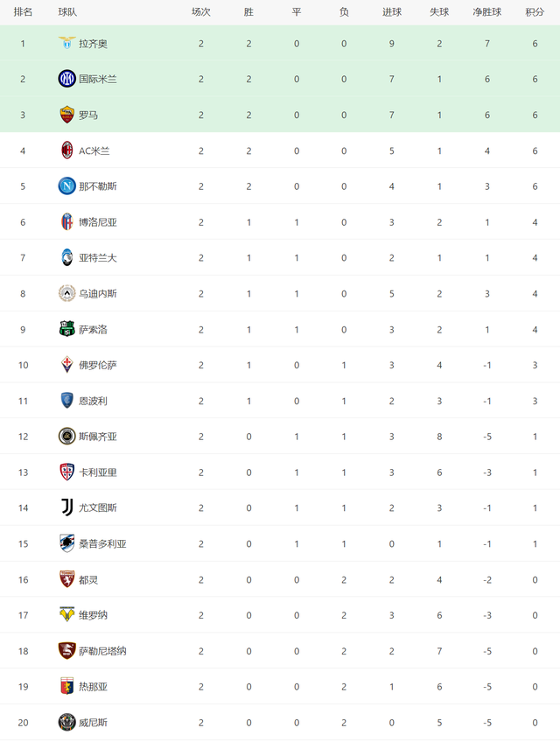Screen dimensions: 560x742
Task: Click the Genoa (热那亚) club crest
Action: click(x=66, y=686)
